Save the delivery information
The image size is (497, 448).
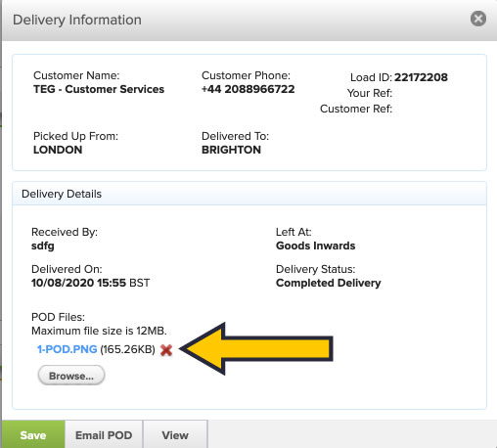[33, 435]
